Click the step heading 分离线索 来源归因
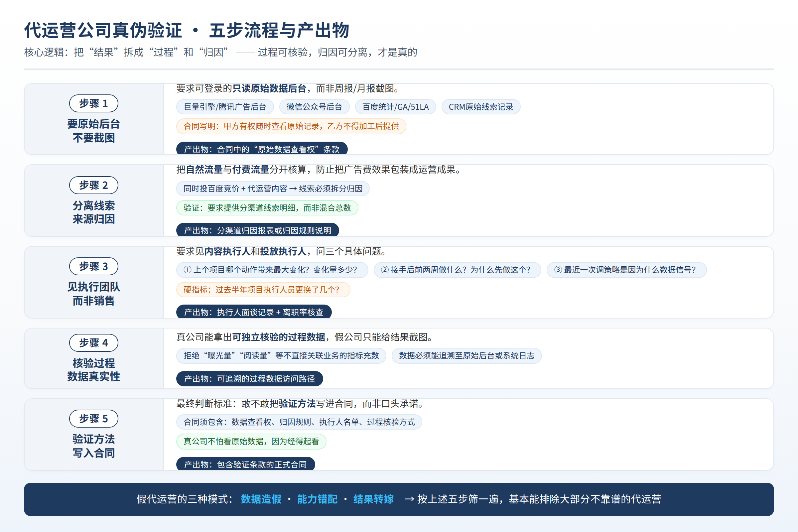 point(94,212)
